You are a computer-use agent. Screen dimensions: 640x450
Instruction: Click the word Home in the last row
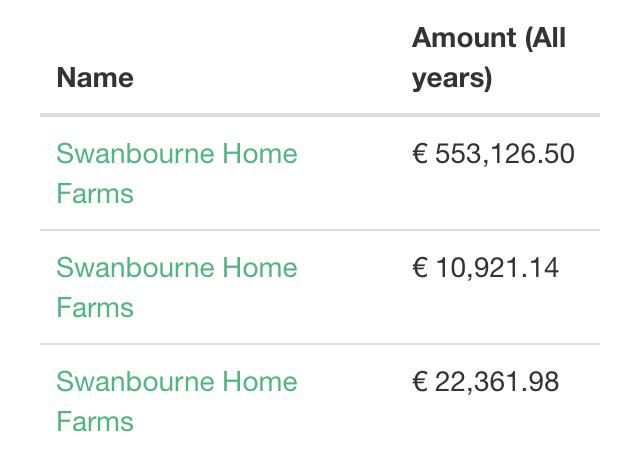coord(259,382)
